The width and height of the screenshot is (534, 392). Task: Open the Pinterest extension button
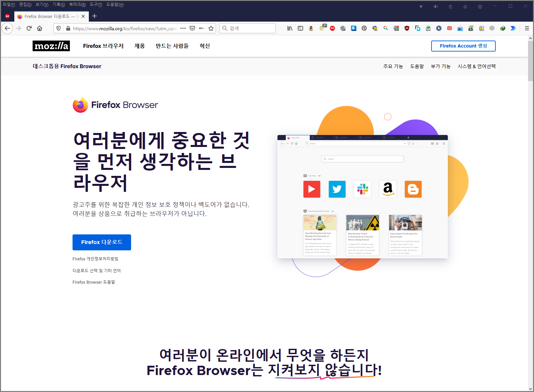coord(364,28)
